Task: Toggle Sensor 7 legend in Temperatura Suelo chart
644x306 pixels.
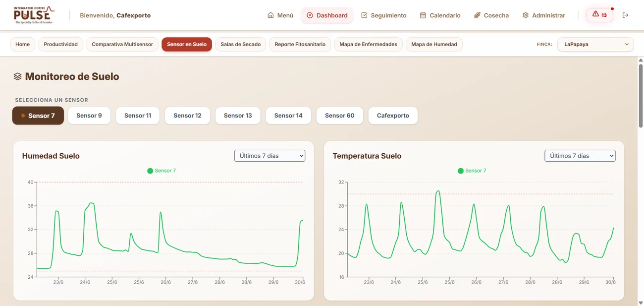Action: [x=472, y=171]
